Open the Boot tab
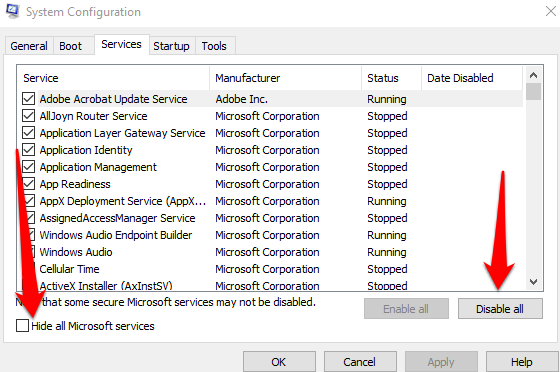Image resolution: width=560 pixels, height=372 pixels. 70,46
